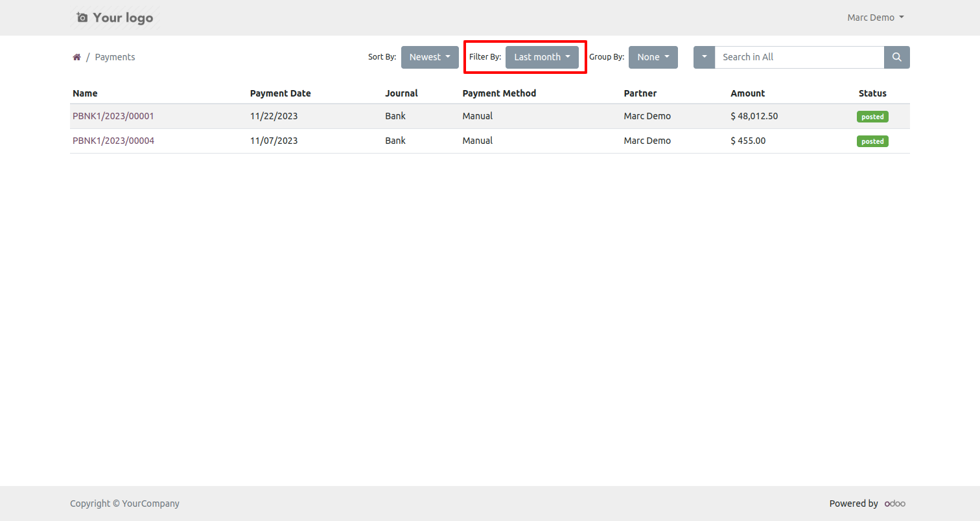
Task: Click the Partner column header
Action: click(x=640, y=93)
